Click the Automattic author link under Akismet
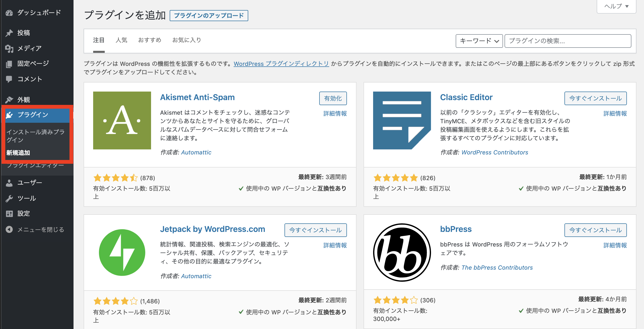This screenshot has width=644, height=329. [x=196, y=152]
